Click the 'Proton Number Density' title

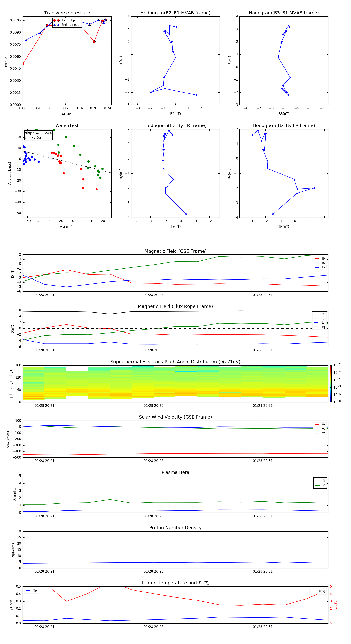175,528
